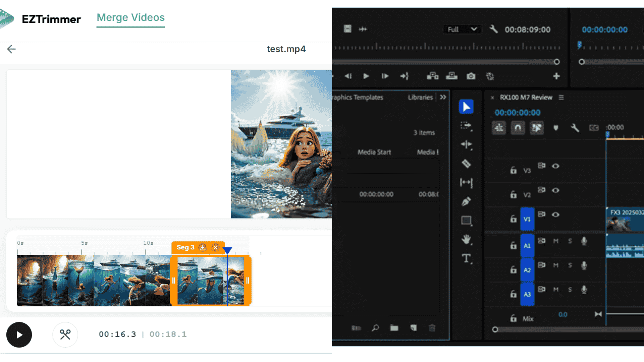This screenshot has width=644, height=362.
Task: Select the Razor tool in tools panel
Action: click(x=466, y=164)
